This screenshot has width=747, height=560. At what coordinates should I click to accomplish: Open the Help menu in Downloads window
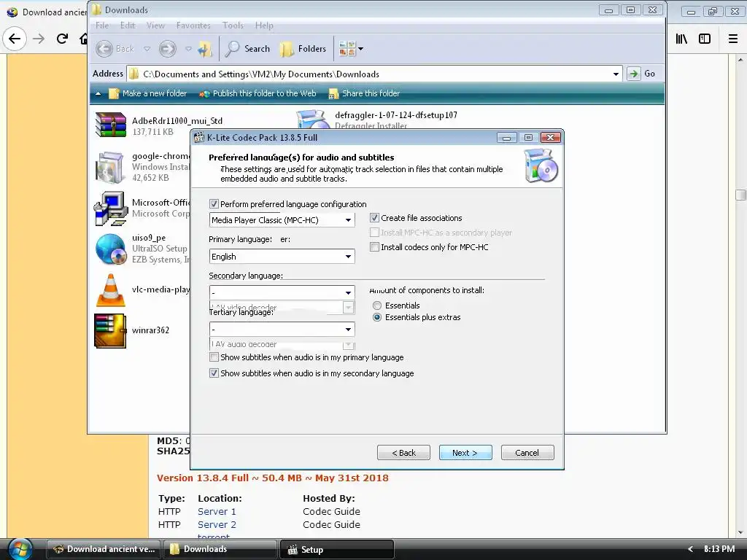[264, 26]
